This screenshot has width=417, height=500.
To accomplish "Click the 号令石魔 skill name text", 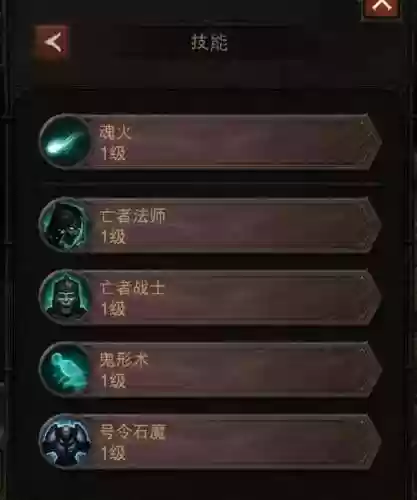I will click(x=132, y=432).
